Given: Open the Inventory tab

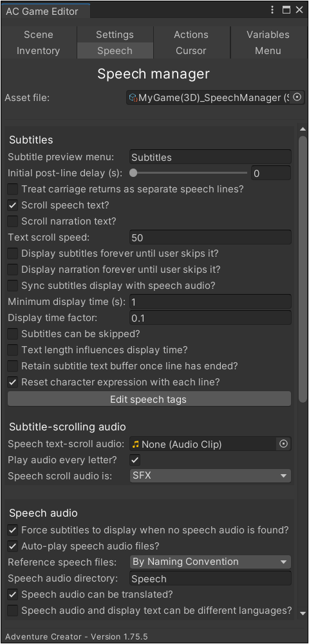Looking at the screenshot, I should click(x=38, y=51).
